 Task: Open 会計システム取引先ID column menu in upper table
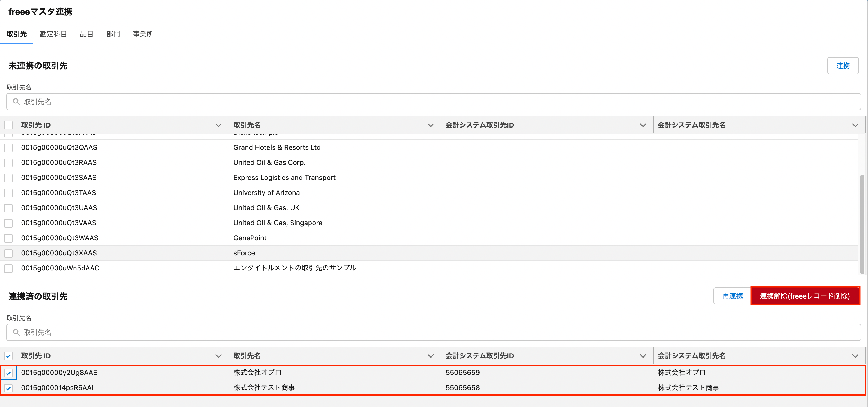tap(643, 125)
